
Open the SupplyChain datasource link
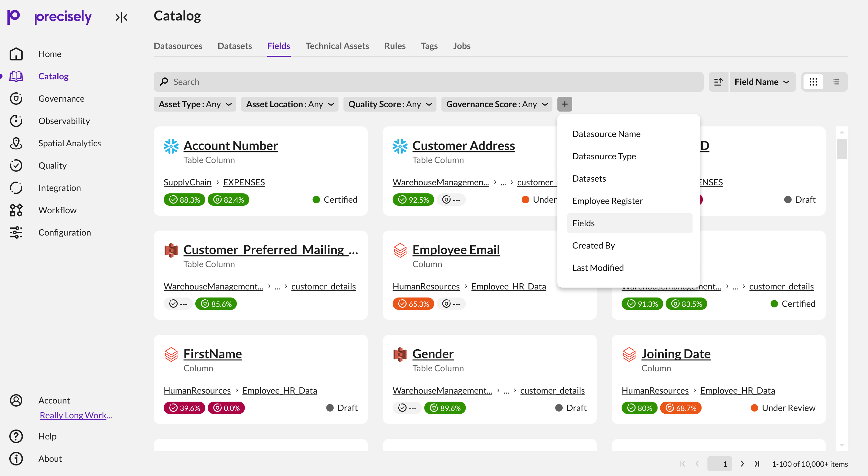click(x=187, y=182)
